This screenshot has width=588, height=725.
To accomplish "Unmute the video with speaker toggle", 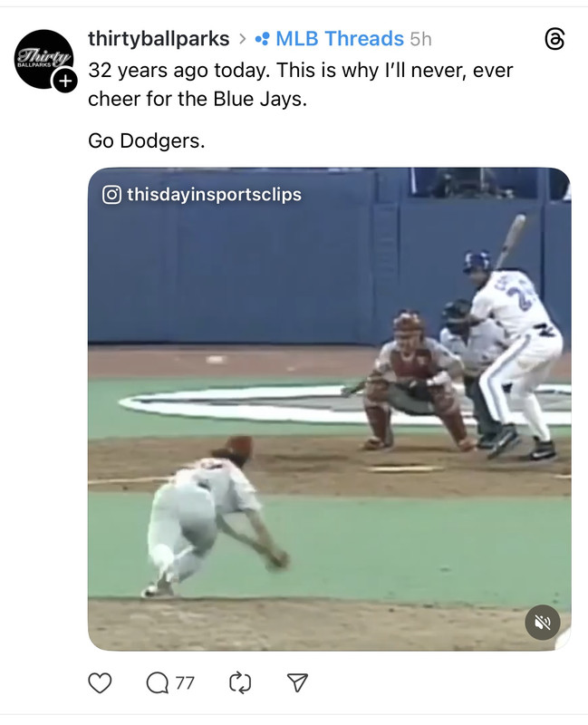I will (542, 623).
